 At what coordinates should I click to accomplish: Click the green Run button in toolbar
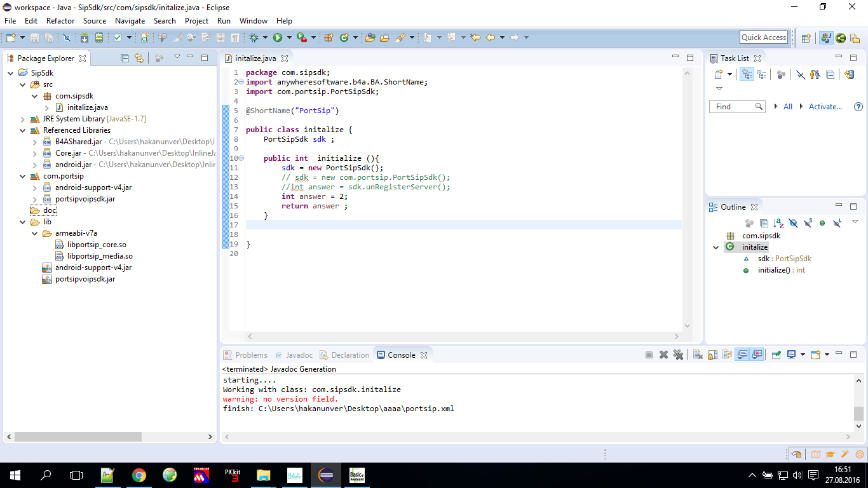click(x=278, y=38)
